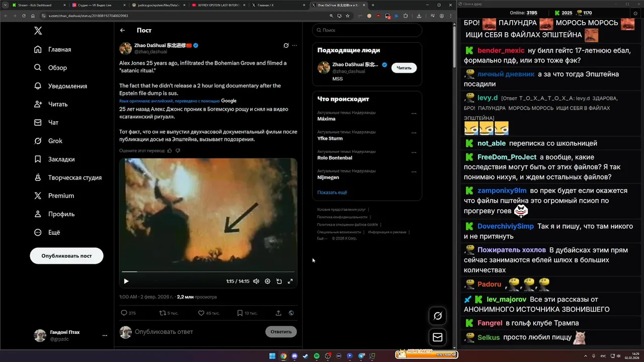Open the floating messages envelope button
Image resolution: width=644 pixels, height=362 pixels.
[438, 337]
